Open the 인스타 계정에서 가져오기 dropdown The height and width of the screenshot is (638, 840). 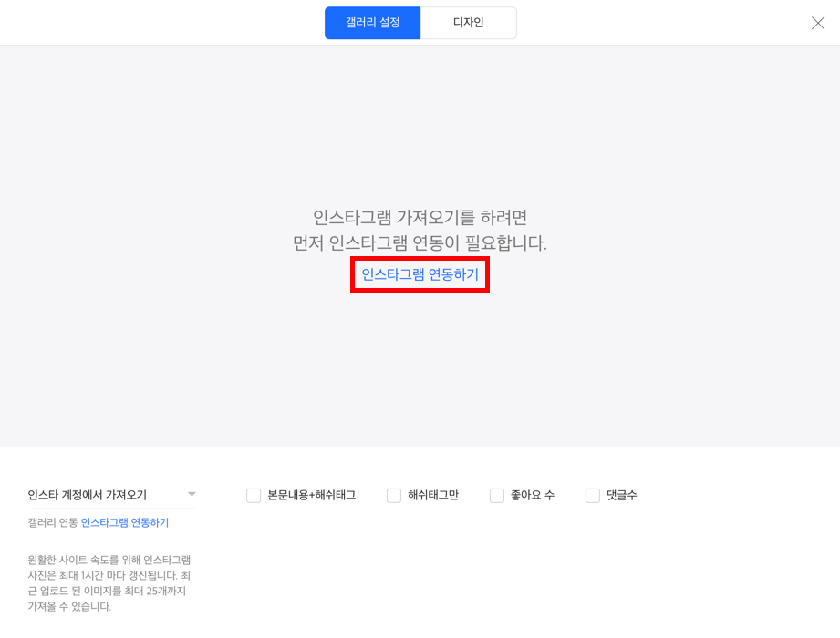click(x=111, y=495)
